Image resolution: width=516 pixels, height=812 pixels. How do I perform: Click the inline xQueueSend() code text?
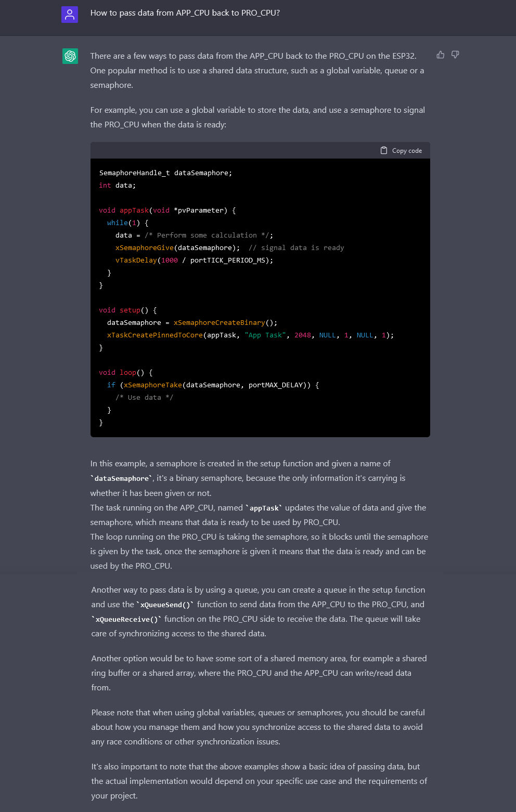165,605
